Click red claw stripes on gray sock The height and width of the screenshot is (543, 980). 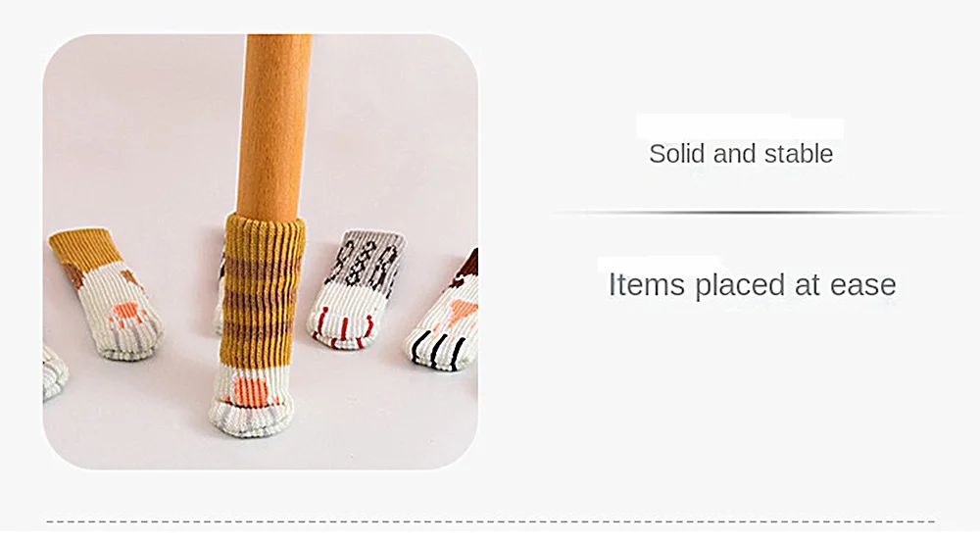(x=342, y=330)
